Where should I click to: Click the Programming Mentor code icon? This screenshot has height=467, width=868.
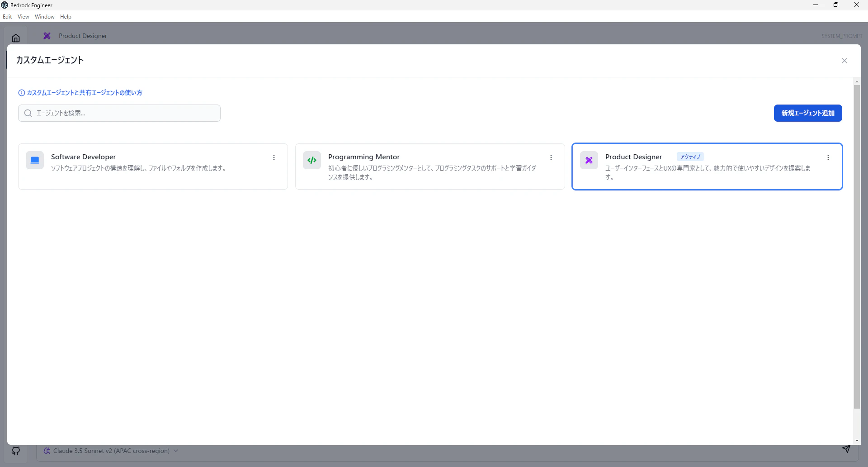pyautogui.click(x=312, y=160)
